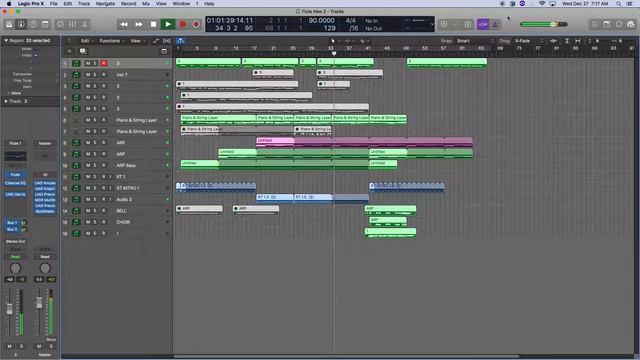Click the Flute instrument slot
The width and height of the screenshot is (640, 360).
pos(16,174)
